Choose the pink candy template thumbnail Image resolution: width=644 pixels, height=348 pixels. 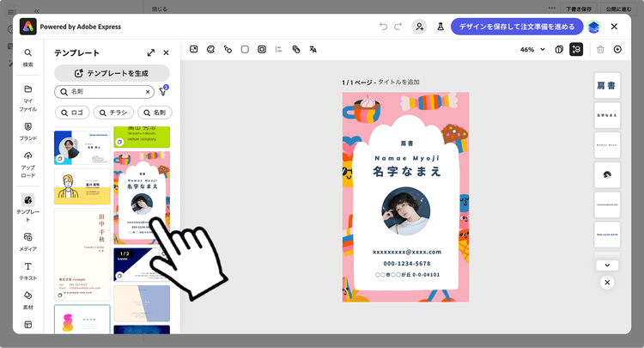(142, 198)
